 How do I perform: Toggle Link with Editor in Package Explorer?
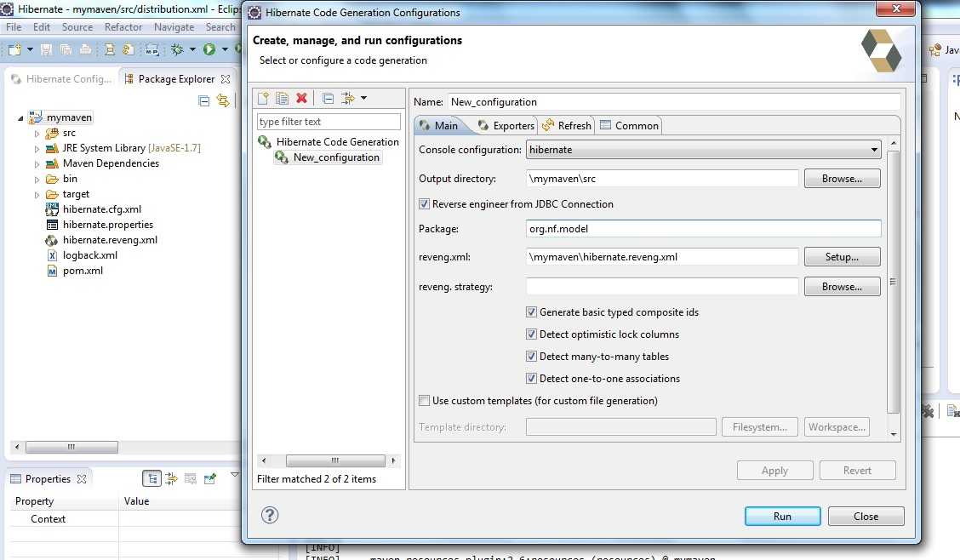pyautogui.click(x=223, y=101)
